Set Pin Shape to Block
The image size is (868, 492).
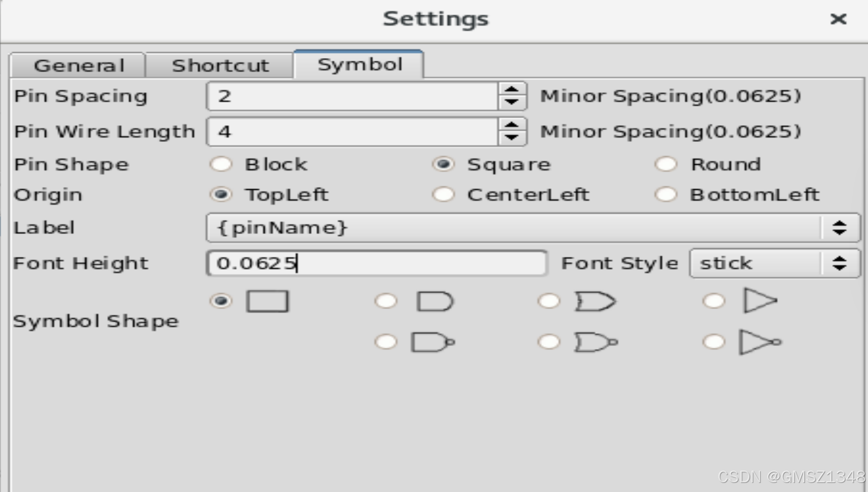221,164
